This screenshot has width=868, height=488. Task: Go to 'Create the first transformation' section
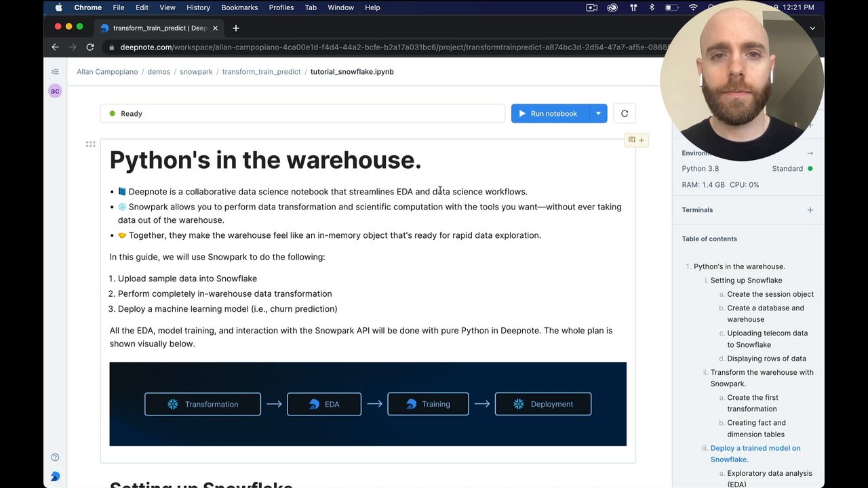tap(753, 403)
